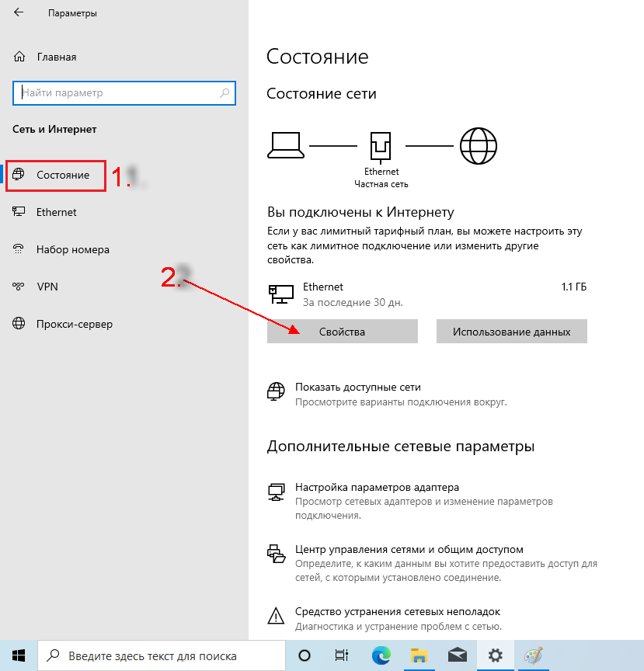Click Показать доступные сети link
The width and height of the screenshot is (644, 671).
click(357, 387)
